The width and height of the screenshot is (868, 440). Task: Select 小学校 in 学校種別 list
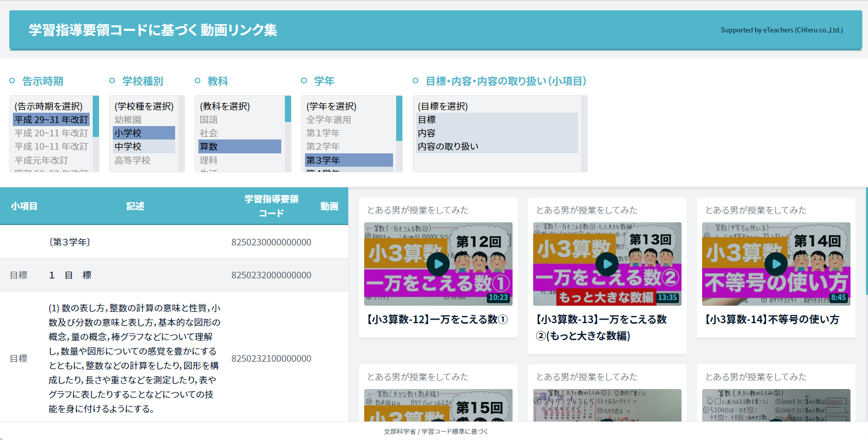[144, 133]
